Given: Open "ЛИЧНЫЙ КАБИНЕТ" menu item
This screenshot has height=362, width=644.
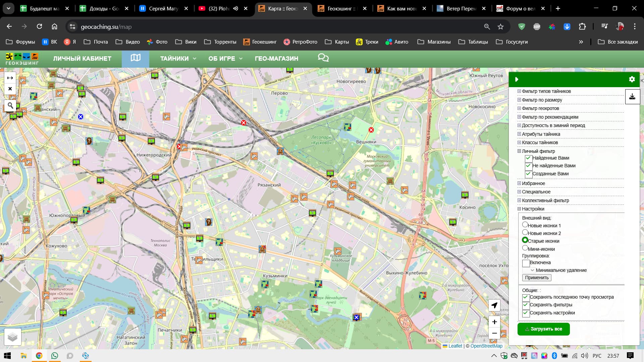Looking at the screenshot, I should coord(82,58).
